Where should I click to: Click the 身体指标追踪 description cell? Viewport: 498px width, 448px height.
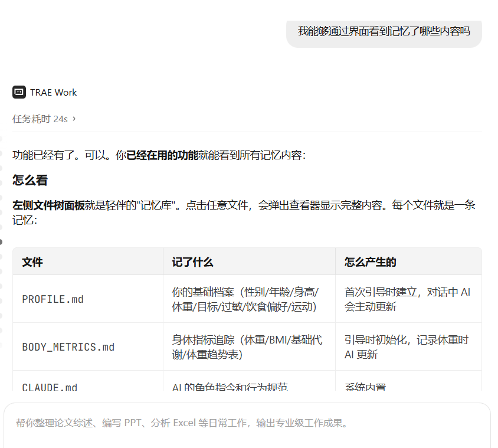pos(250,346)
